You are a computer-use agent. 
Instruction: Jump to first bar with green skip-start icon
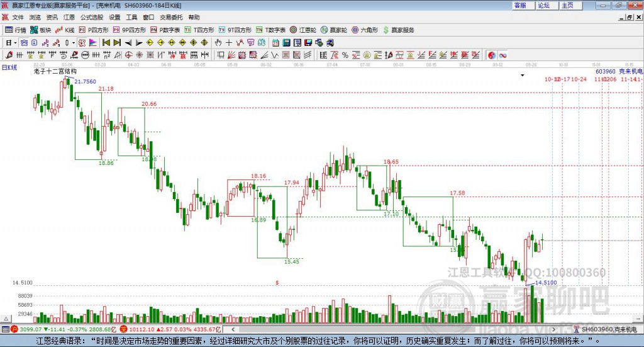[106, 43]
